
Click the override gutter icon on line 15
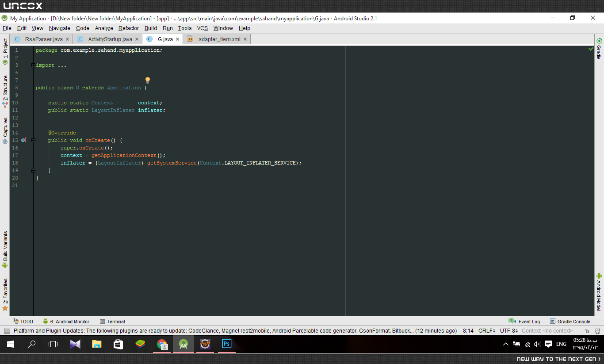pos(24,140)
